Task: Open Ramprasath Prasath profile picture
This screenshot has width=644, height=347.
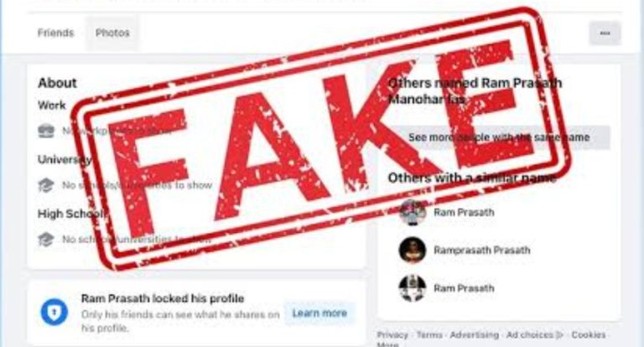Action: coord(413,250)
